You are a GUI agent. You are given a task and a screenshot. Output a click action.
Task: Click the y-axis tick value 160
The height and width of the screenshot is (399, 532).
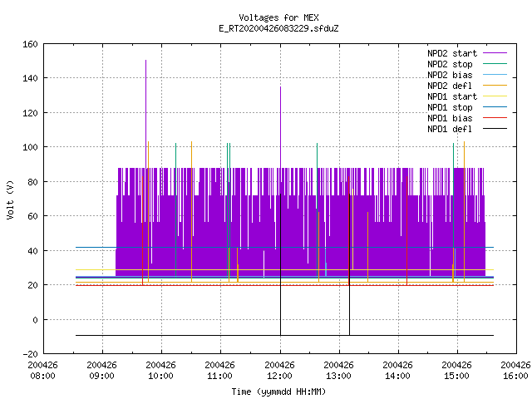30,44
